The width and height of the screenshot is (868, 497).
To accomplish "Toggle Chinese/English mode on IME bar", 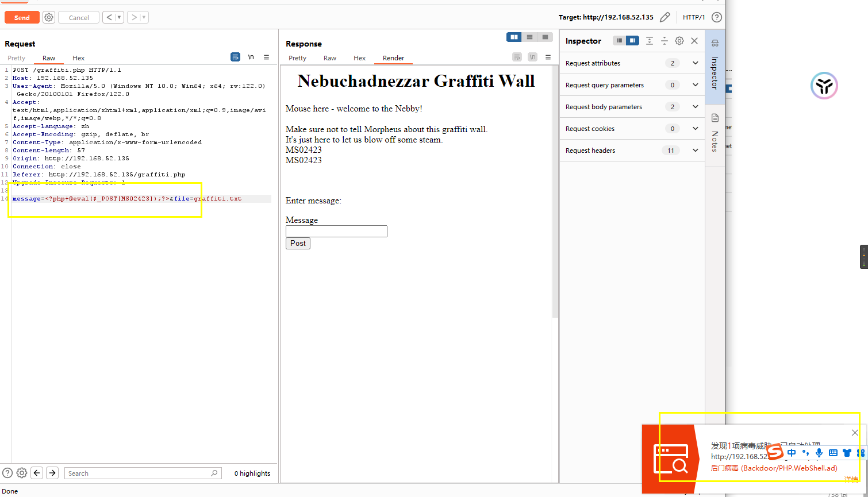I will point(792,453).
